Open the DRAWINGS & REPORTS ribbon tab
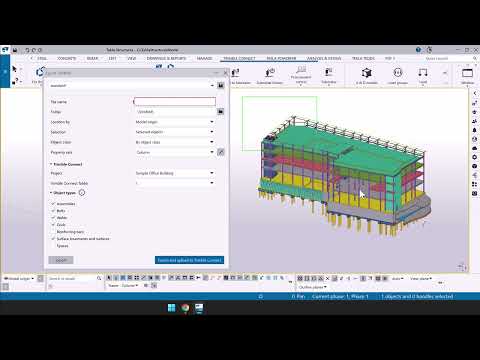 [x=166, y=58]
